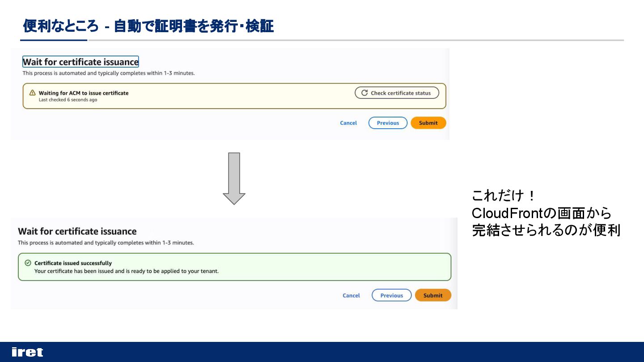Click Submit button in upper panel
The width and height of the screenshot is (644, 362).
click(428, 123)
